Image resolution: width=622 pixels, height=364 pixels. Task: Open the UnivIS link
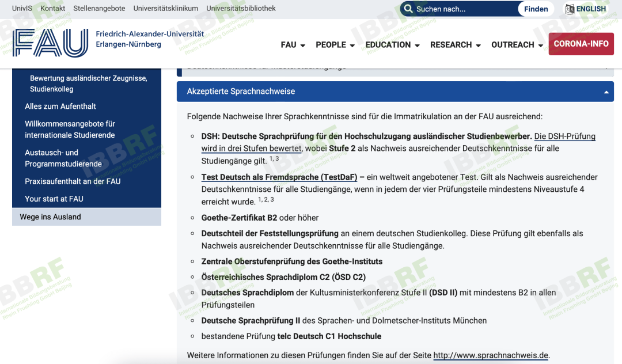[22, 8]
